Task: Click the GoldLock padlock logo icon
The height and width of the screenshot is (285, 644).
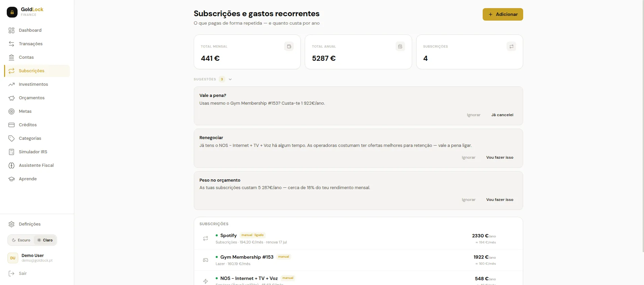Action: 12,12
